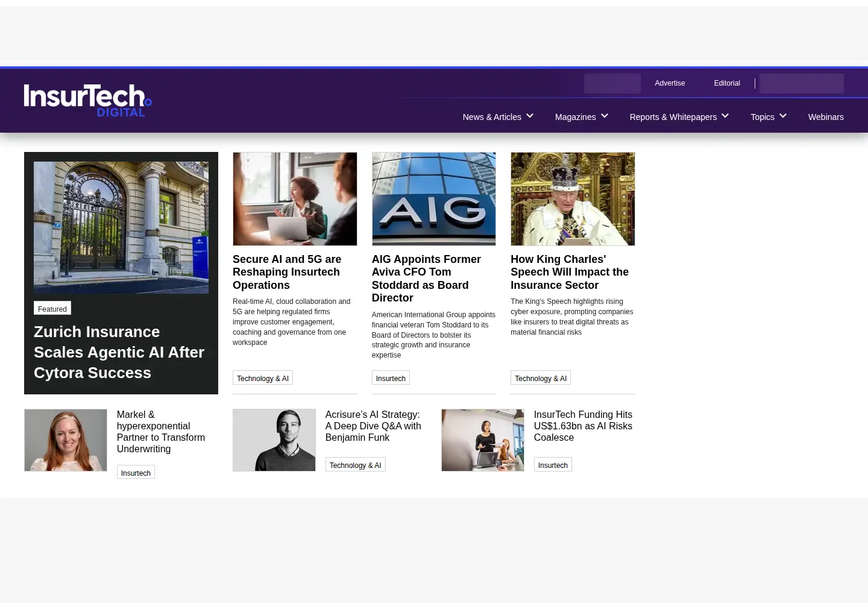This screenshot has height=603, width=868.
Task: Expand the News & Articles chevron
Action: point(530,116)
